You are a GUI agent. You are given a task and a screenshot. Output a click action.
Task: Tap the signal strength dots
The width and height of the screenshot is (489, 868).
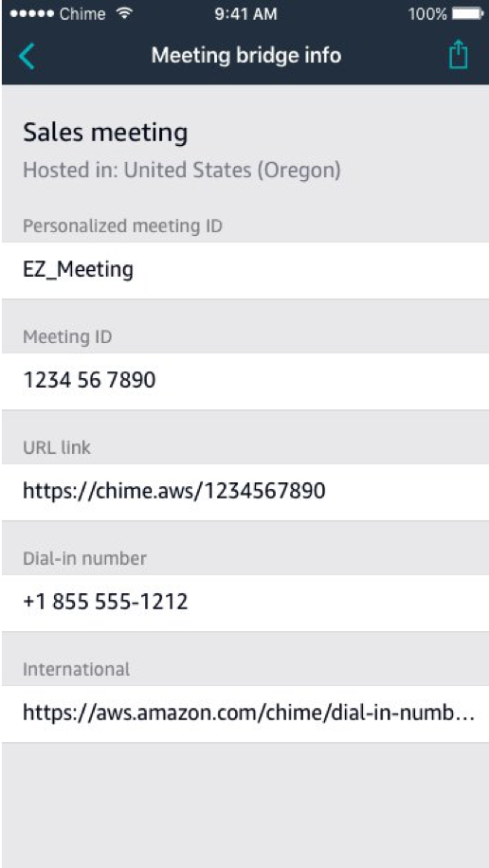tap(31, 14)
